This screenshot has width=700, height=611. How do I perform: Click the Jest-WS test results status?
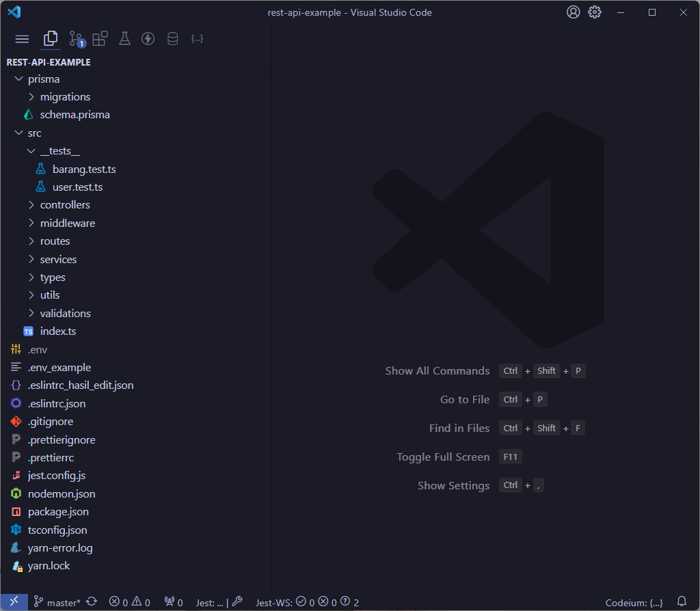coord(307,603)
